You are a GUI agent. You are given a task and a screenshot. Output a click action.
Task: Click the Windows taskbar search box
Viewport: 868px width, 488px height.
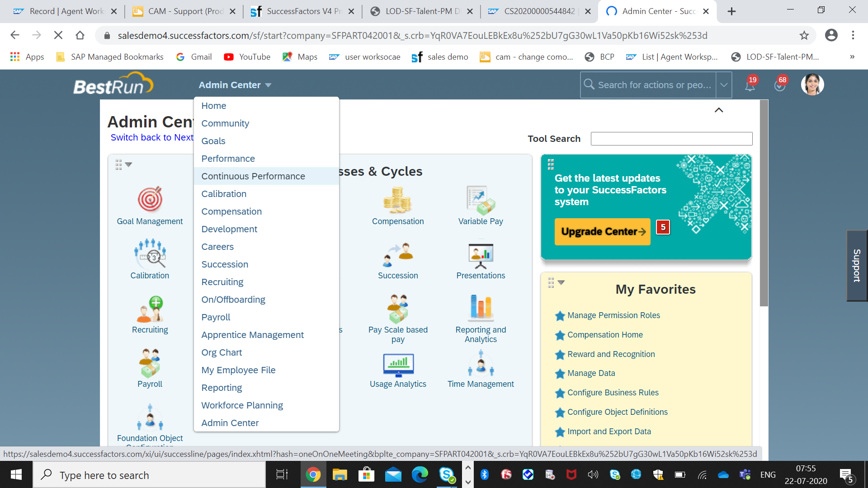coord(149,475)
